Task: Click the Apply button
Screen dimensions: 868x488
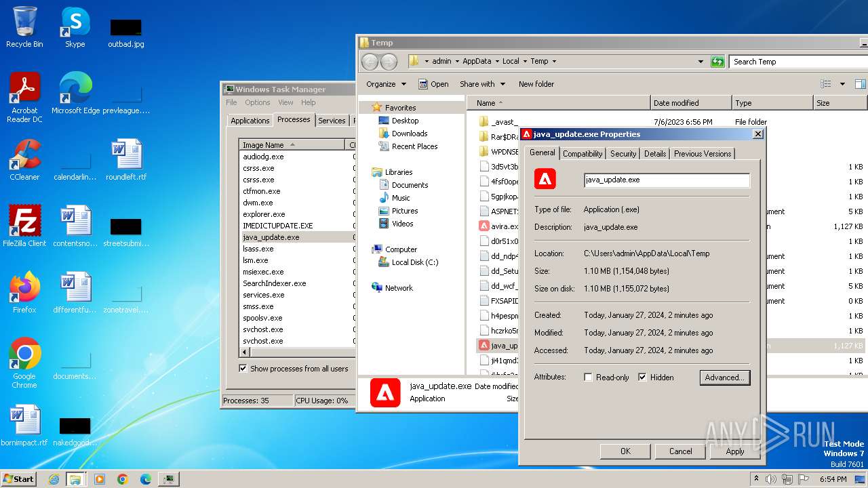Action: 735,451
